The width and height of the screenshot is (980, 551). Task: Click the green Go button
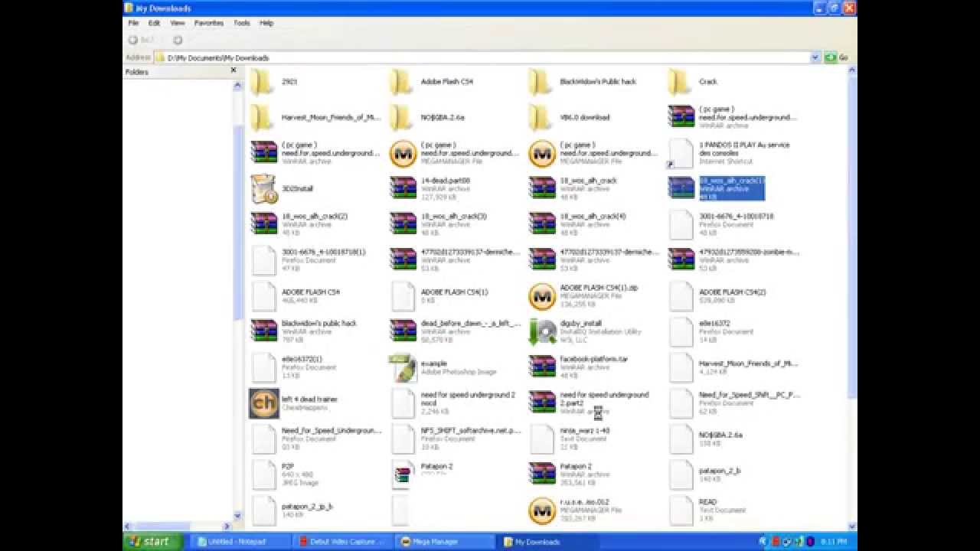click(x=837, y=57)
